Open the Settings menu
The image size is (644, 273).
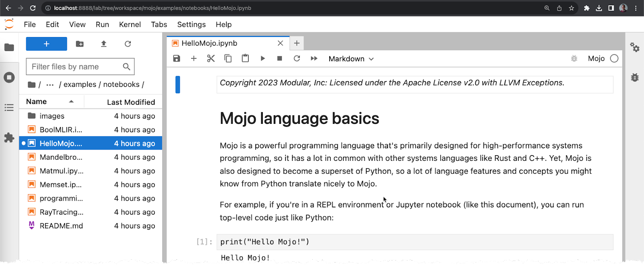click(191, 25)
